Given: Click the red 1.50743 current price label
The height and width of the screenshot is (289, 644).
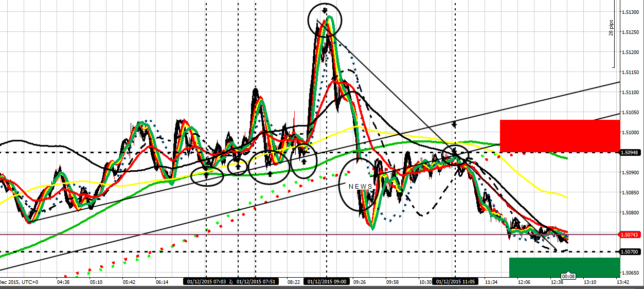Looking at the screenshot, I should (631, 234).
